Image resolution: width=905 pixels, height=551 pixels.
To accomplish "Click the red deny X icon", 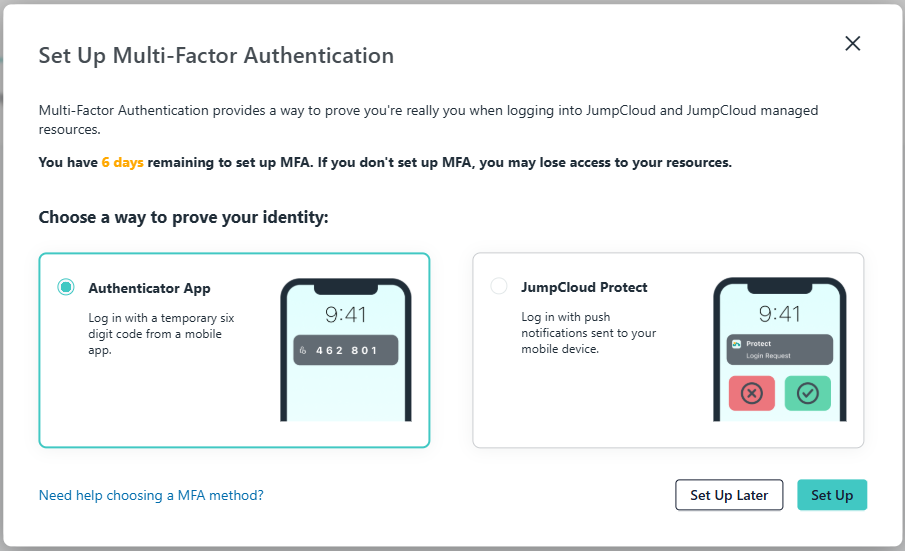I will click(751, 394).
